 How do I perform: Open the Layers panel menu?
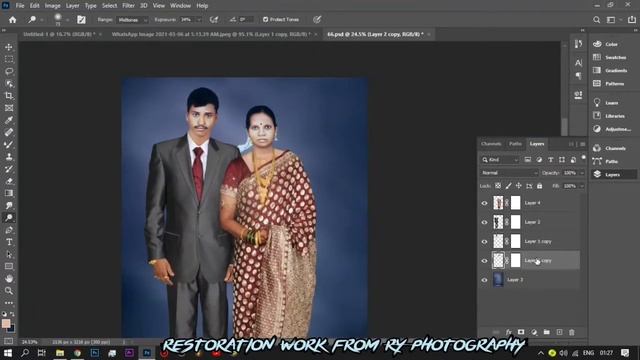point(582,144)
